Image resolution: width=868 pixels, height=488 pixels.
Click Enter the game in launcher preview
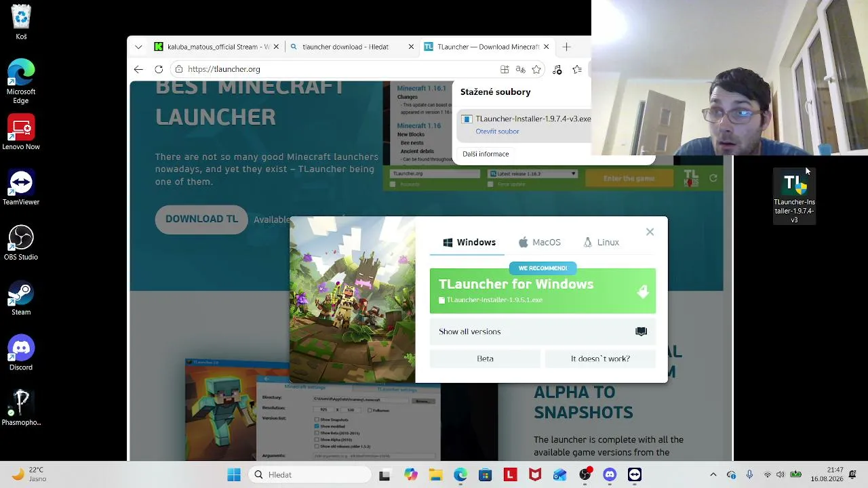(x=629, y=178)
